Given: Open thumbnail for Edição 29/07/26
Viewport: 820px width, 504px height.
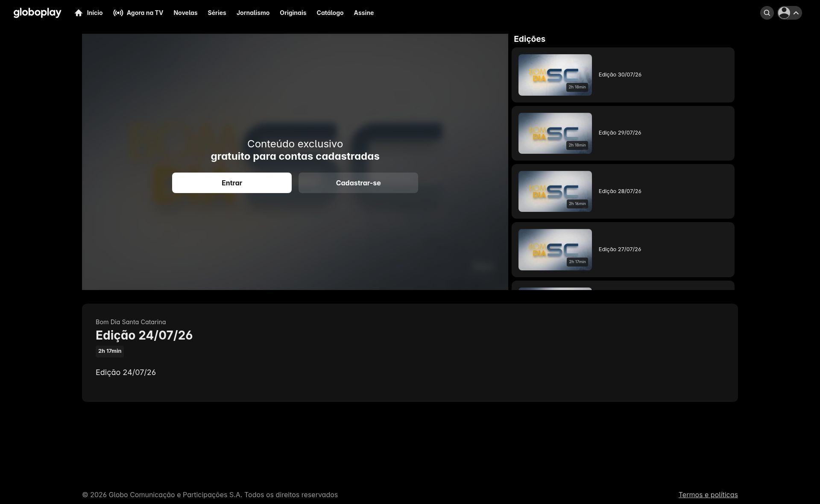Looking at the screenshot, I should [555, 133].
